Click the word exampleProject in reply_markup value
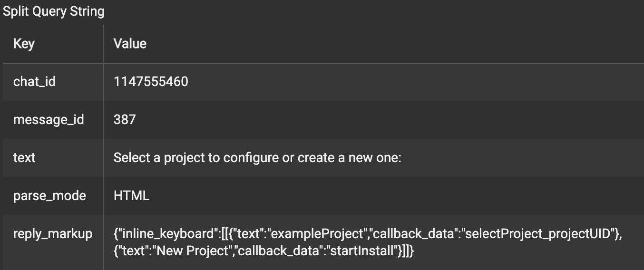The height and width of the screenshot is (270, 644). click(x=318, y=234)
